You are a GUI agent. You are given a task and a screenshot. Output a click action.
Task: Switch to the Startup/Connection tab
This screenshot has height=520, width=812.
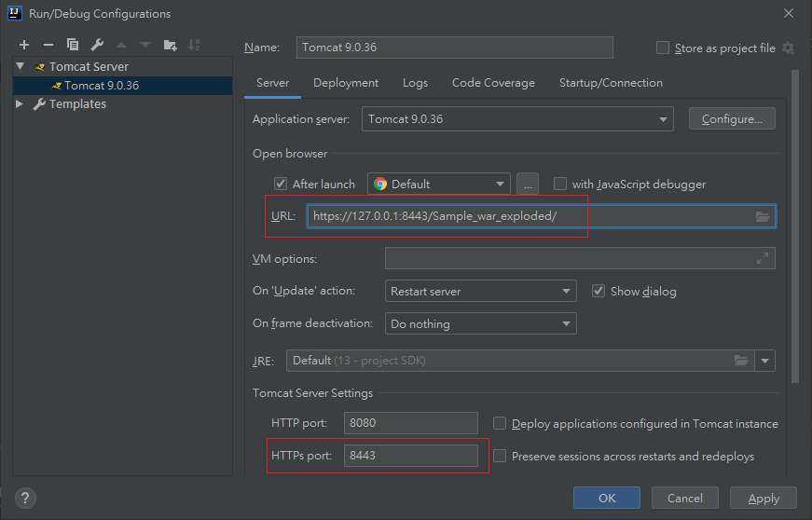point(611,83)
